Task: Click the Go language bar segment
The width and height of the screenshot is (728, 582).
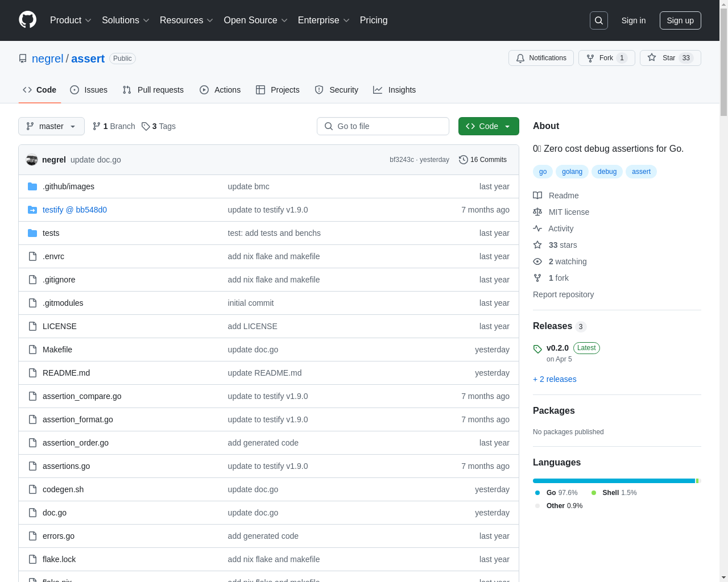Action: [614, 481]
